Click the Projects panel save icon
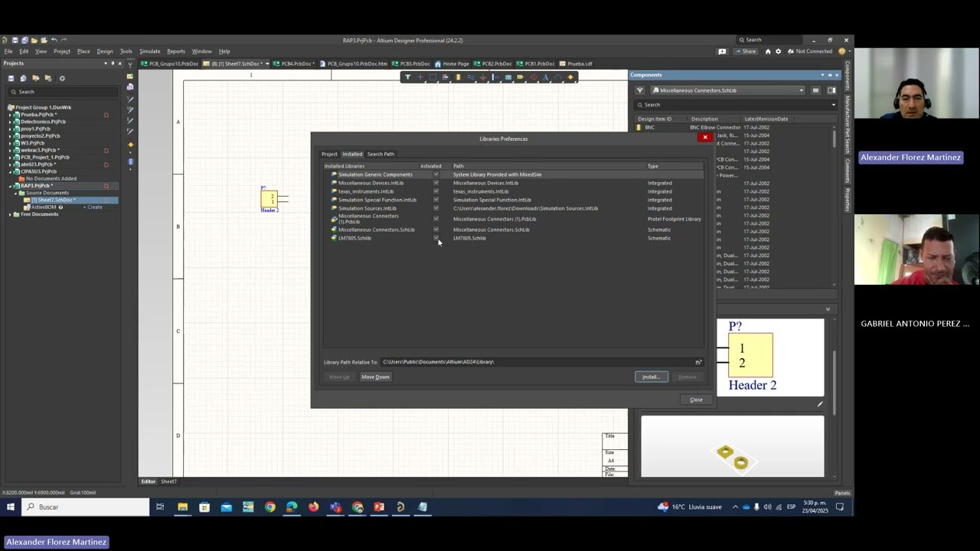 pyautogui.click(x=11, y=78)
